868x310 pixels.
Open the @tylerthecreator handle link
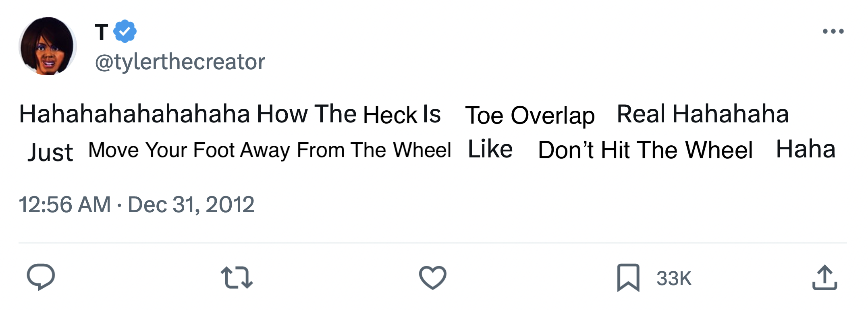(180, 62)
